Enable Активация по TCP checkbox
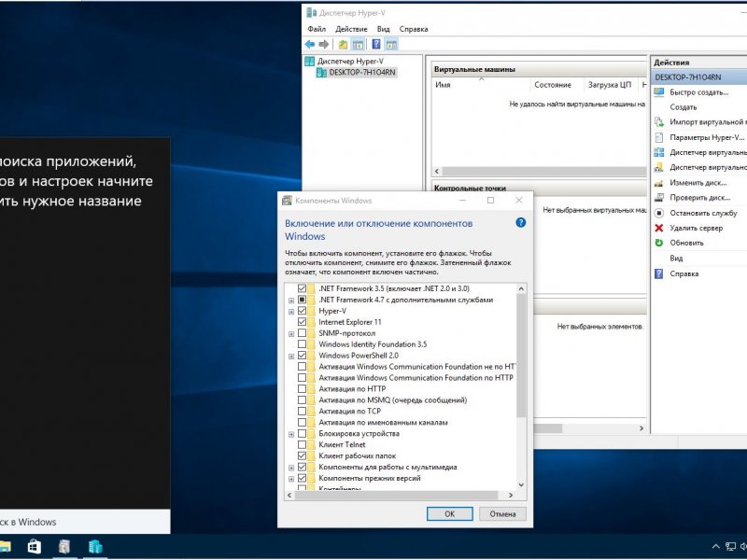The image size is (747, 560). pyautogui.click(x=302, y=411)
